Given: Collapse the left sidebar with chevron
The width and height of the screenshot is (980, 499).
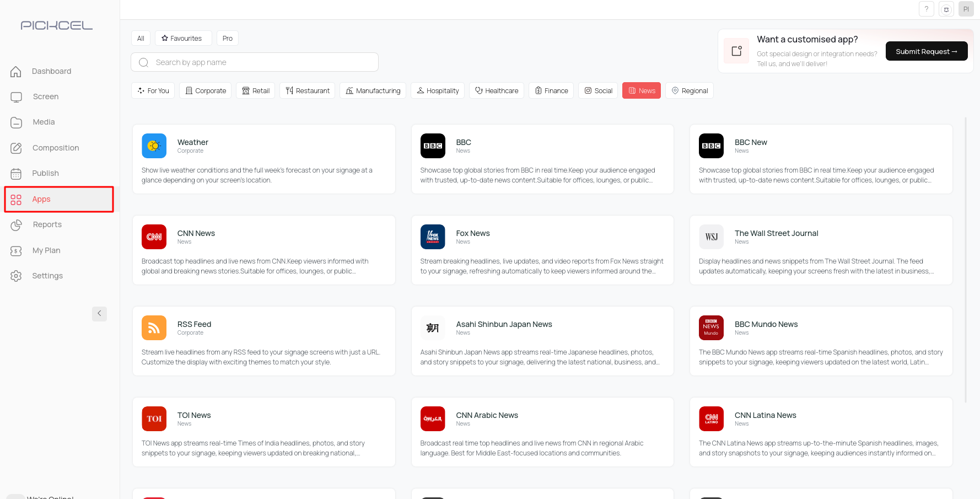Looking at the screenshot, I should point(99,313).
